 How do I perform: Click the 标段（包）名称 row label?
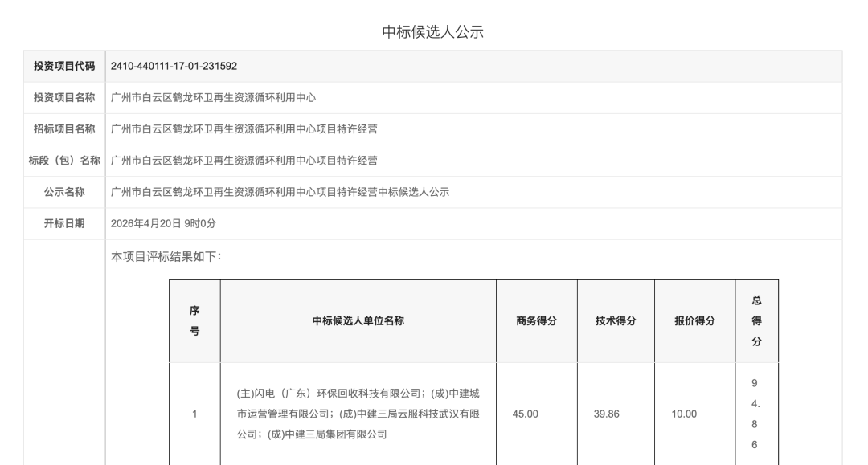(x=64, y=160)
